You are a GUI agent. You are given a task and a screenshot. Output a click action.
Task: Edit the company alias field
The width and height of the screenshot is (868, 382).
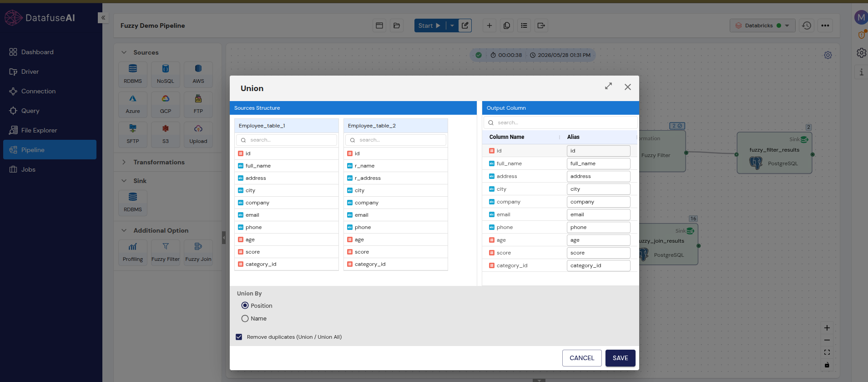(x=598, y=202)
